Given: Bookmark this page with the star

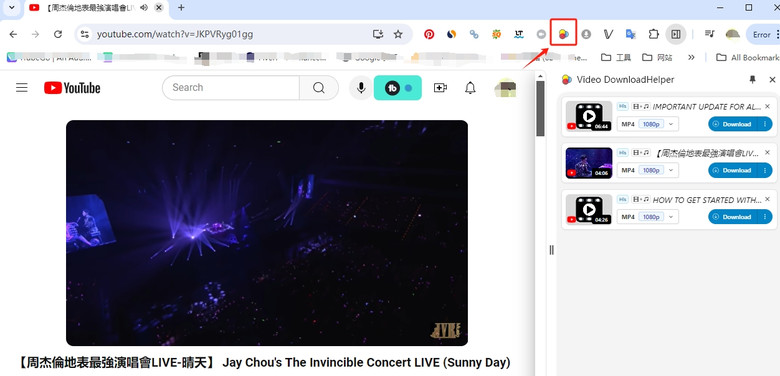Looking at the screenshot, I should 398,34.
